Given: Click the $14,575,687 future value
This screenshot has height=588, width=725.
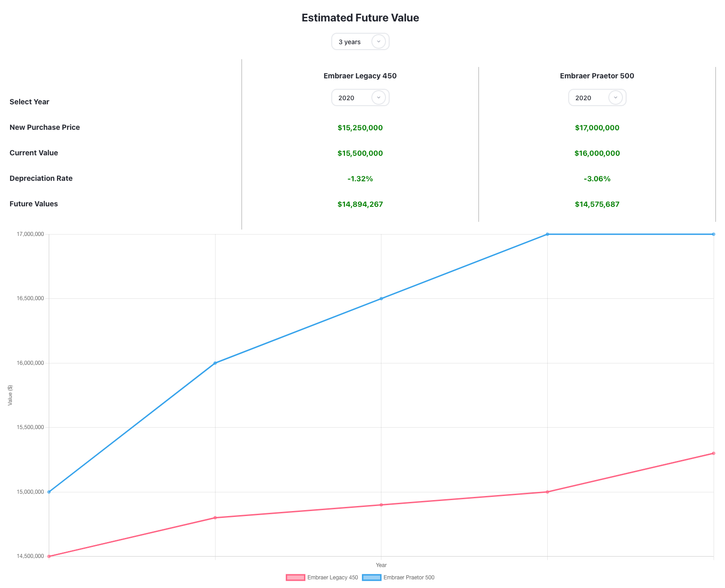Looking at the screenshot, I should [x=597, y=204].
